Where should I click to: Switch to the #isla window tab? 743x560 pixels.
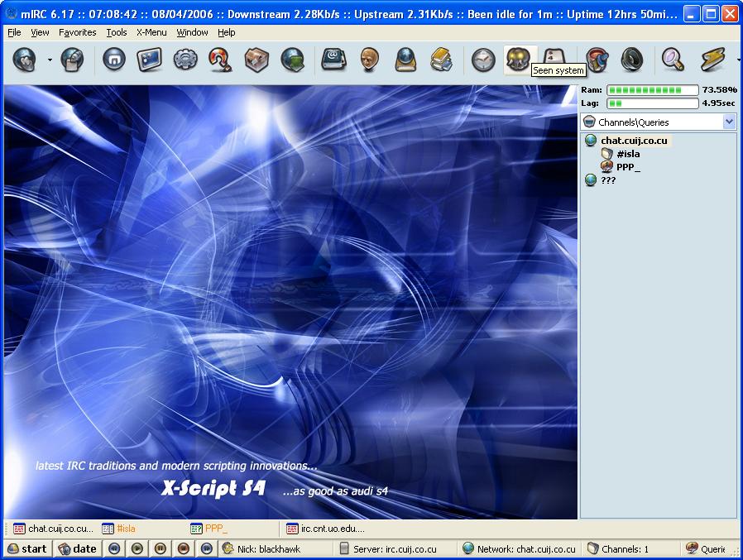pyautogui.click(x=126, y=529)
